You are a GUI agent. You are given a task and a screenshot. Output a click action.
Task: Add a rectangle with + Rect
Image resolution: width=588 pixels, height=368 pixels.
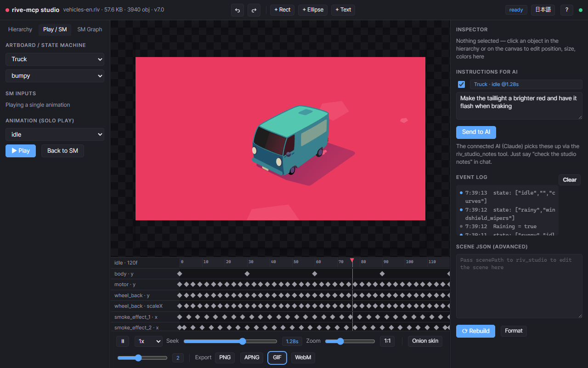[282, 10]
